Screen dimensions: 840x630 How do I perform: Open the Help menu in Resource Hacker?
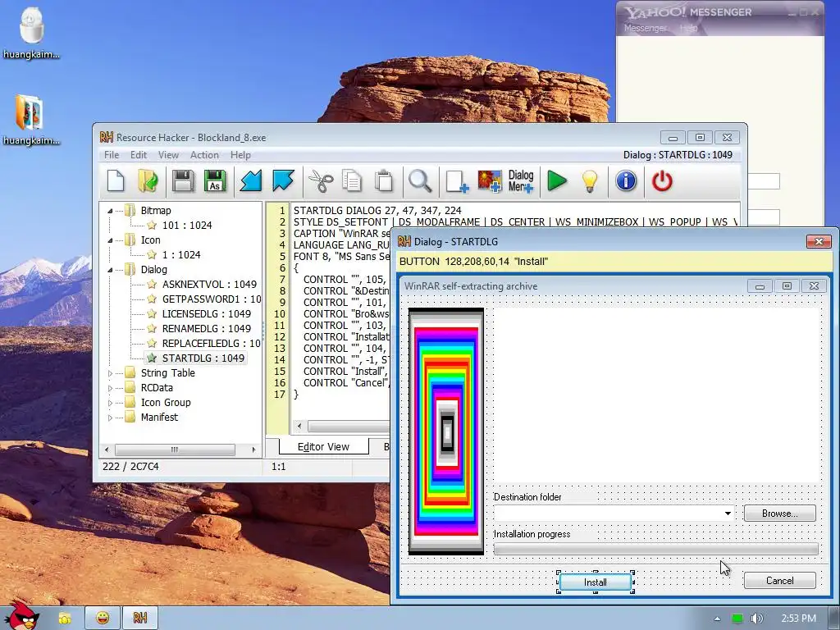[240, 155]
